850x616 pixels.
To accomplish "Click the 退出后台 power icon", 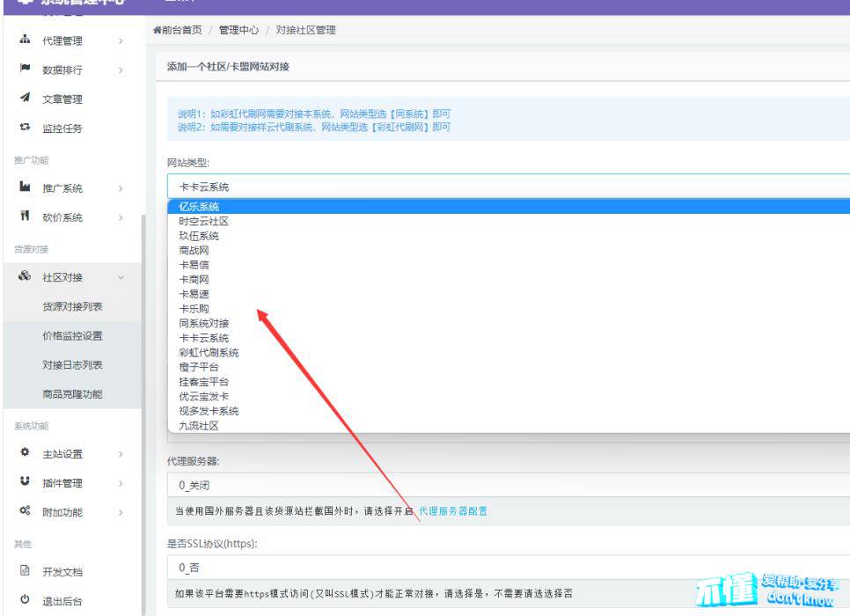I will point(25,600).
